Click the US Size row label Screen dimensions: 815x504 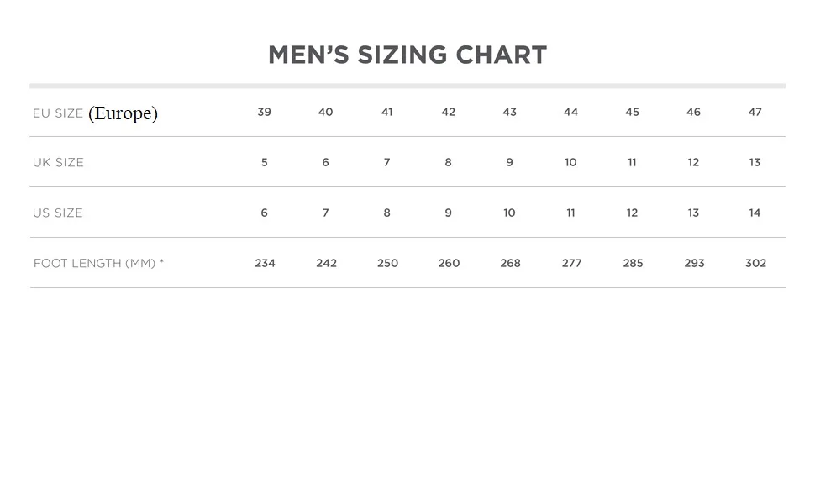tap(58, 213)
